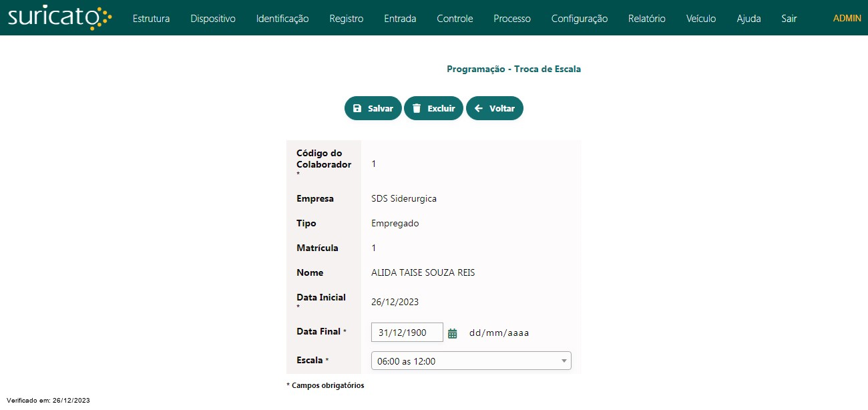Screen dimensions: 868x410
Task: Click the Excluir button
Action: tap(433, 108)
